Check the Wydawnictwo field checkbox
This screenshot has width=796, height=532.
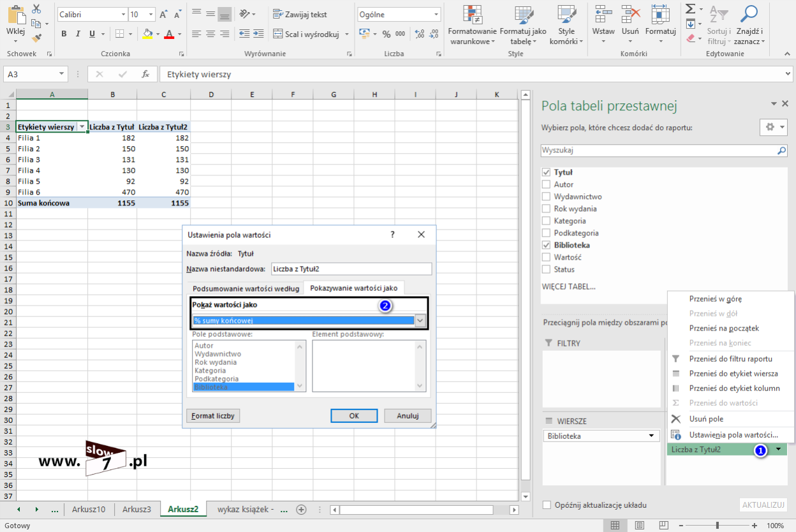546,196
